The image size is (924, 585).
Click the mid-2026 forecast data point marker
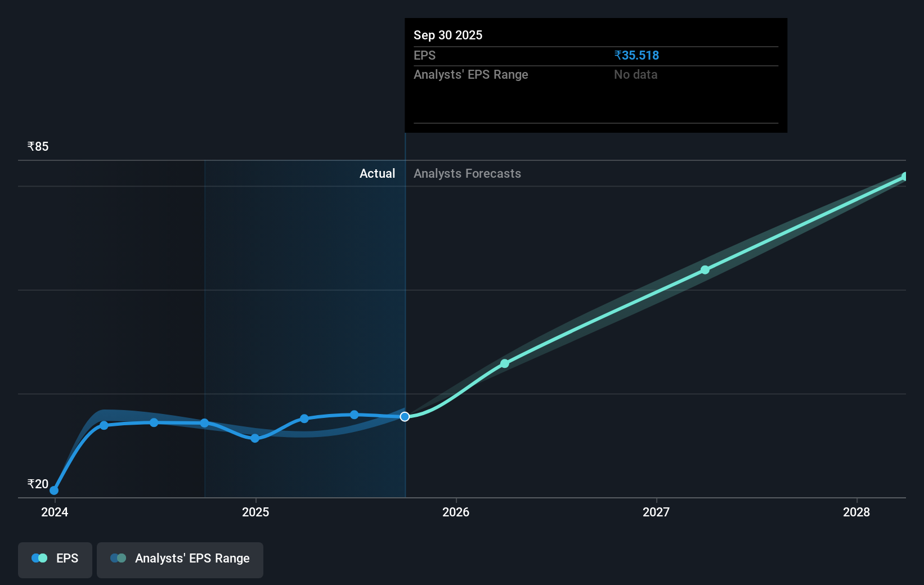[504, 364]
